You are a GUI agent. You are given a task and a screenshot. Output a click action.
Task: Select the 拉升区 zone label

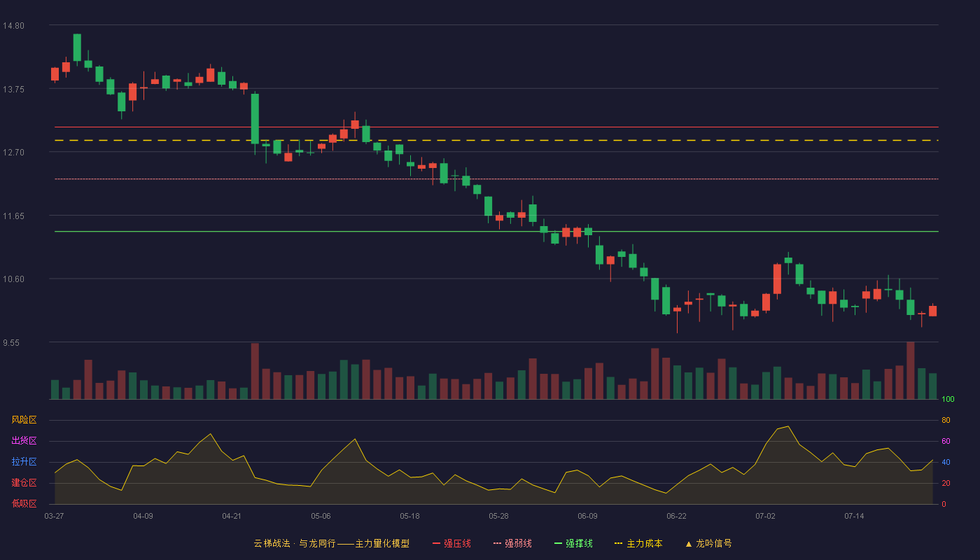tap(24, 462)
